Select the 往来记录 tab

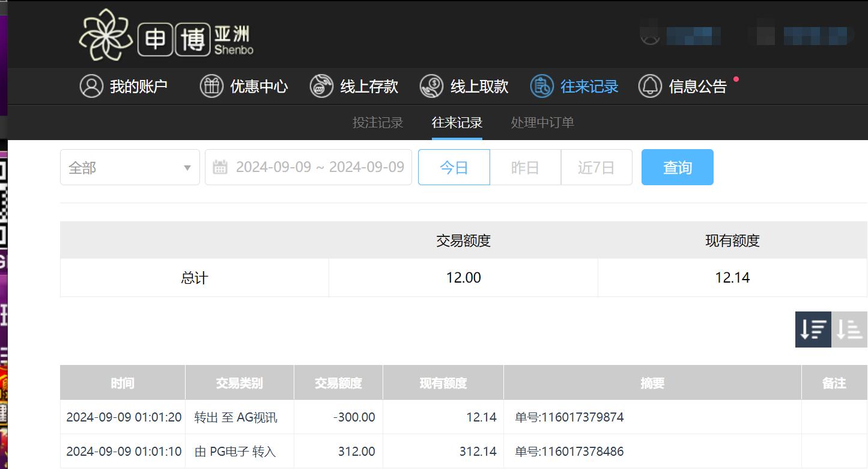pos(457,123)
